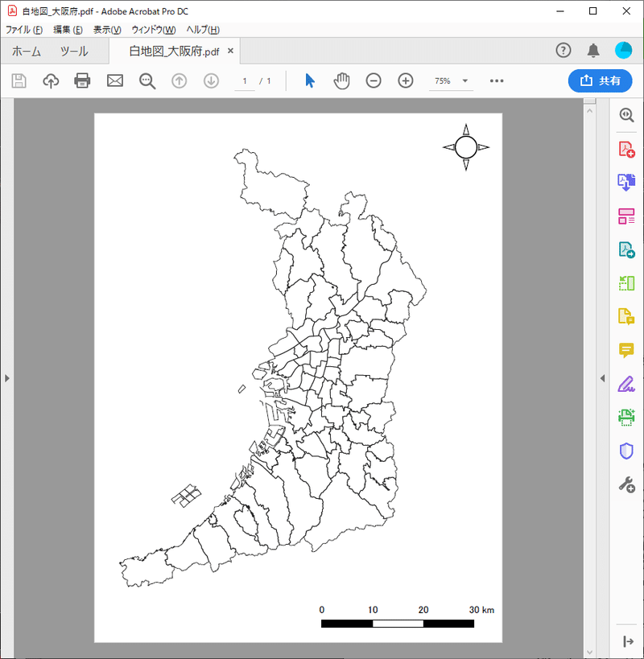Open the user account avatar
644x659 pixels.
(623, 50)
